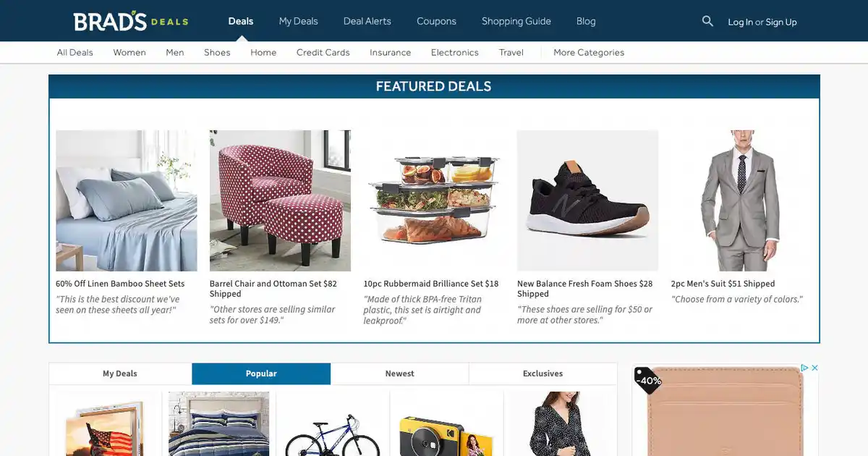Switch to the Newest tab
868x456 pixels.
point(399,373)
